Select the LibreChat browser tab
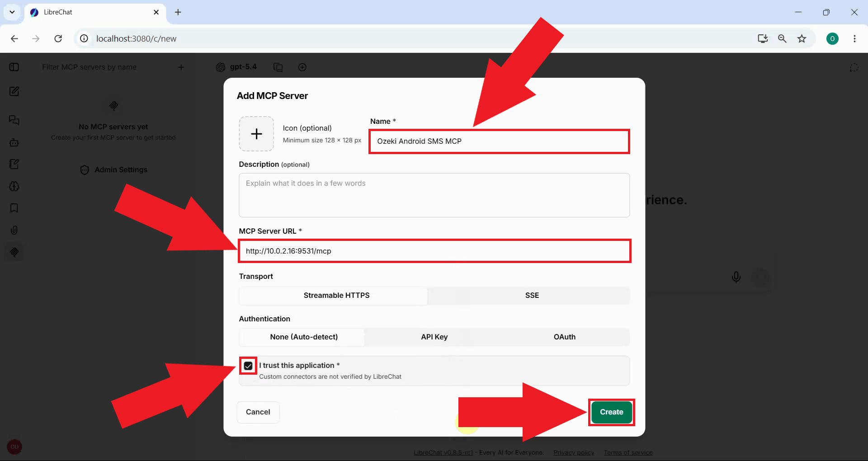Screen dimensions: 868x461 coord(95,12)
